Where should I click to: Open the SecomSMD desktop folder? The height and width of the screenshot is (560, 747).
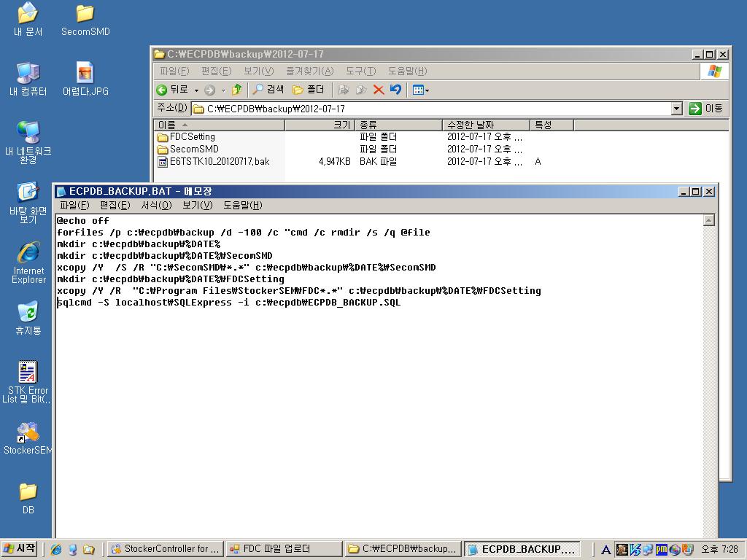point(85,19)
